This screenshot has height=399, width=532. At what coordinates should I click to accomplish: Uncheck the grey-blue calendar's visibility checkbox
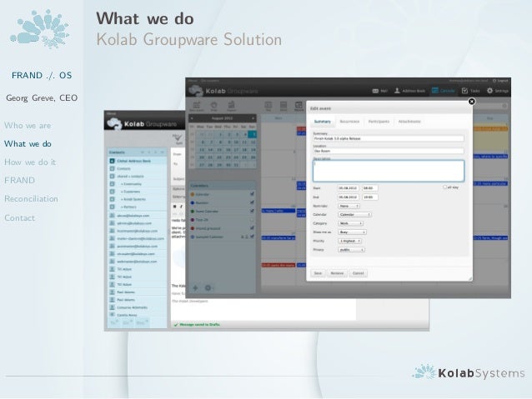[252, 237]
